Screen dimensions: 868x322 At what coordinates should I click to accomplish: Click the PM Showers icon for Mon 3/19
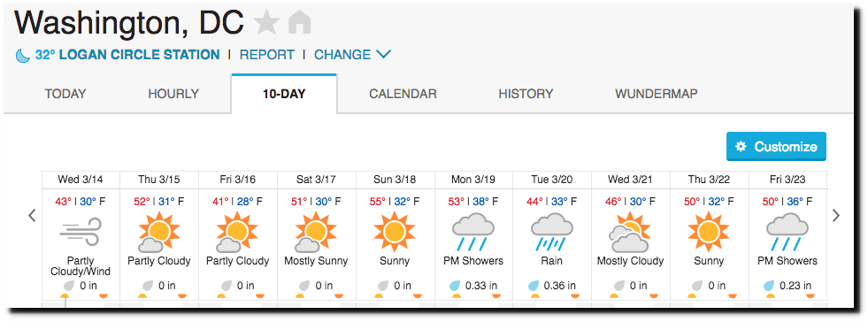click(x=472, y=232)
